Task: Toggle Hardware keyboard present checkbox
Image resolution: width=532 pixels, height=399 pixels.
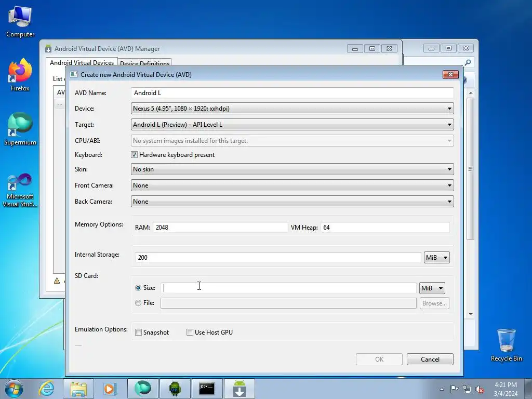Action: (x=135, y=155)
